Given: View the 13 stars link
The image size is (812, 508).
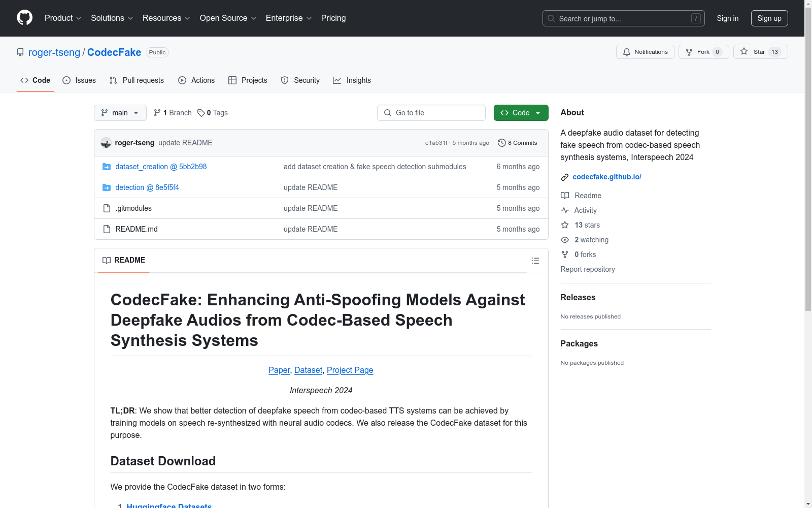Looking at the screenshot, I should pyautogui.click(x=581, y=225).
